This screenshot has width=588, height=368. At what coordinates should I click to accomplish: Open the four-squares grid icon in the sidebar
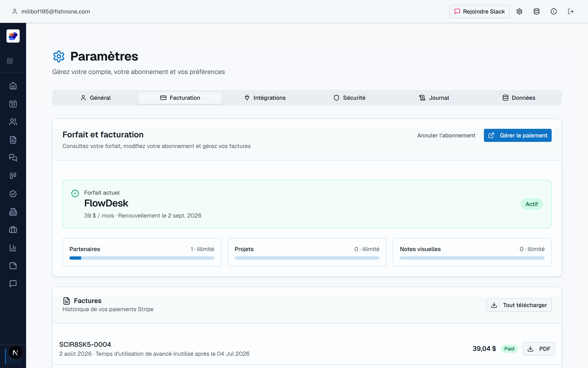[10, 61]
